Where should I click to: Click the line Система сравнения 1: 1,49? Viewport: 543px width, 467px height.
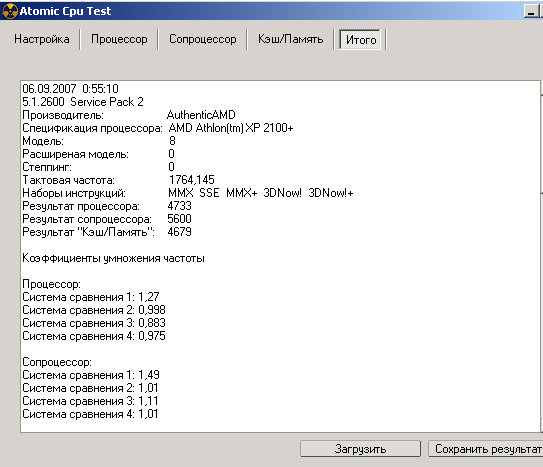(91, 375)
